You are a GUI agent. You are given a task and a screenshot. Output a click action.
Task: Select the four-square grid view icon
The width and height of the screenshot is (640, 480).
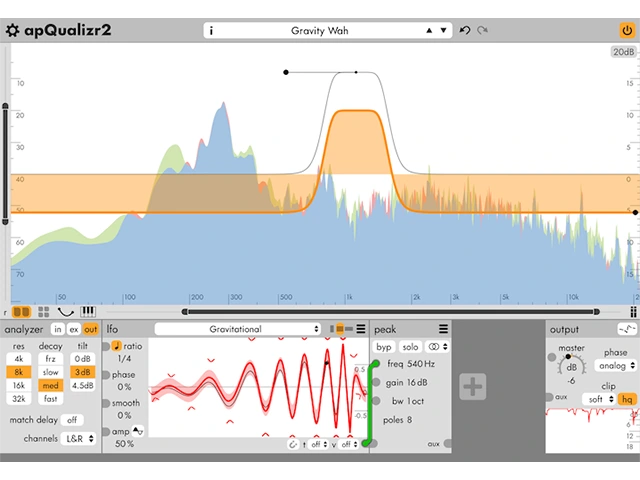[x=43, y=312]
